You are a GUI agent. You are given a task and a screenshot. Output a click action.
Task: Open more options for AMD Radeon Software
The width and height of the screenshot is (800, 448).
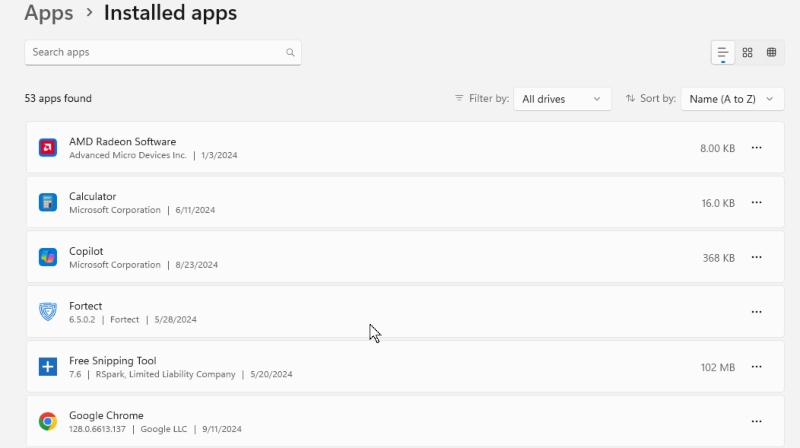point(756,148)
